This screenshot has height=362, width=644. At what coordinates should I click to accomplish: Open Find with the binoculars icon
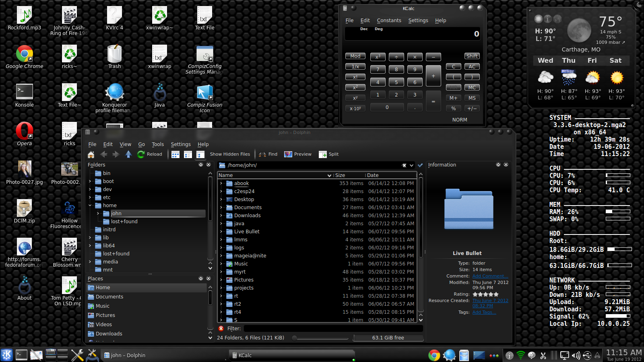point(268,154)
